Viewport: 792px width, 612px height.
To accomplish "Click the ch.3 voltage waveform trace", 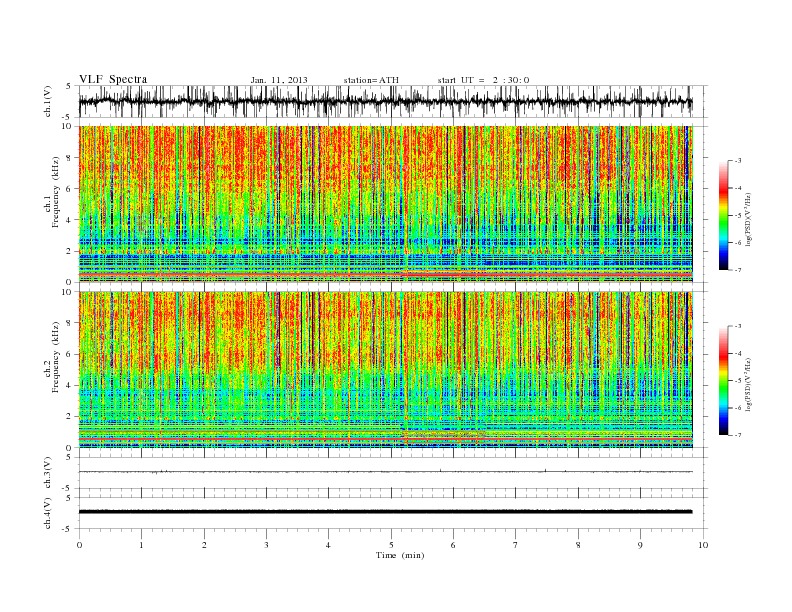I will pyautogui.click(x=386, y=472).
